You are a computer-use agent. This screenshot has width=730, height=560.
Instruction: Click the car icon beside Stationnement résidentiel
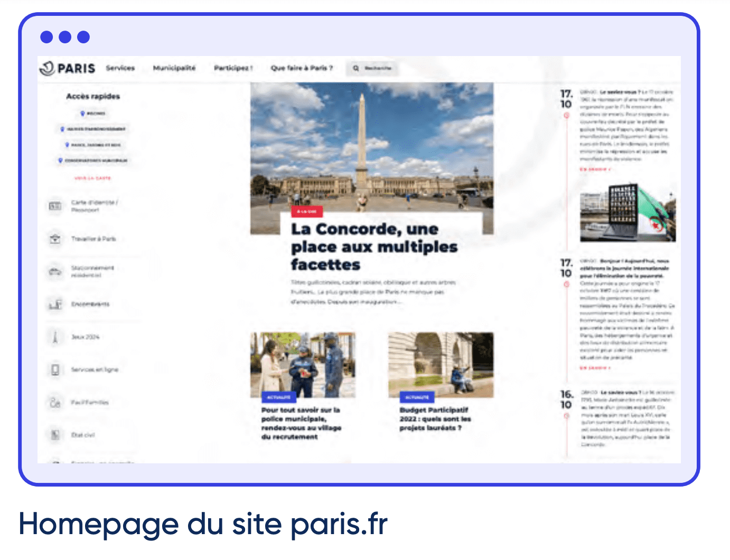tap(55, 272)
